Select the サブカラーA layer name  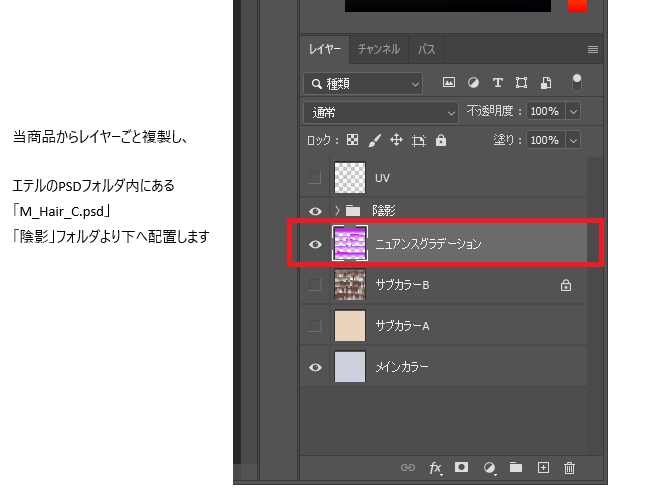pos(402,326)
